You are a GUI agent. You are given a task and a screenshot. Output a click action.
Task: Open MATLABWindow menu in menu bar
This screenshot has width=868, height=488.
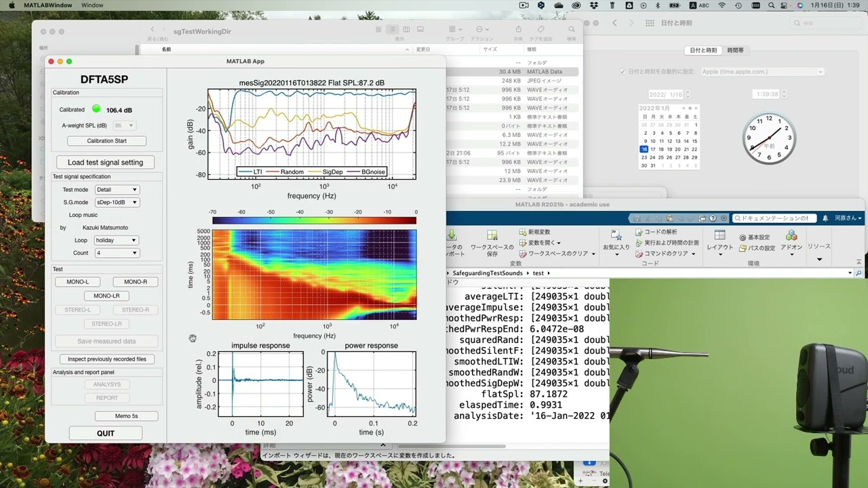pyautogui.click(x=47, y=5)
